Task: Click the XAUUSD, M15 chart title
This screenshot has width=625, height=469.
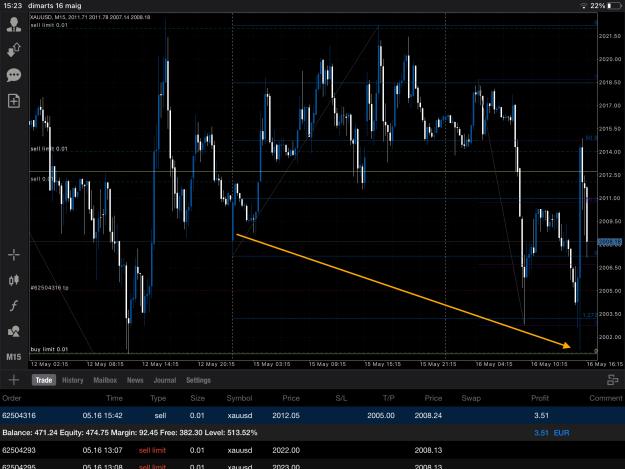Action: click(x=90, y=17)
